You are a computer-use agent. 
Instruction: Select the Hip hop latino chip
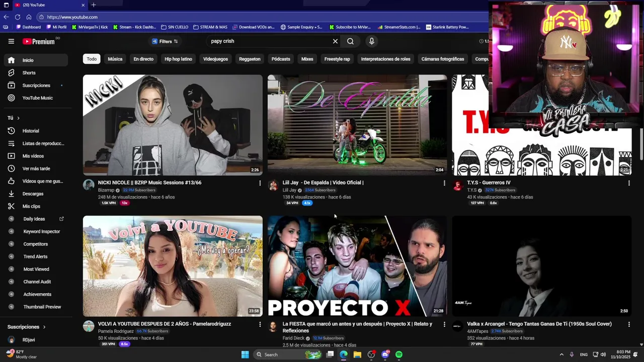point(178,59)
